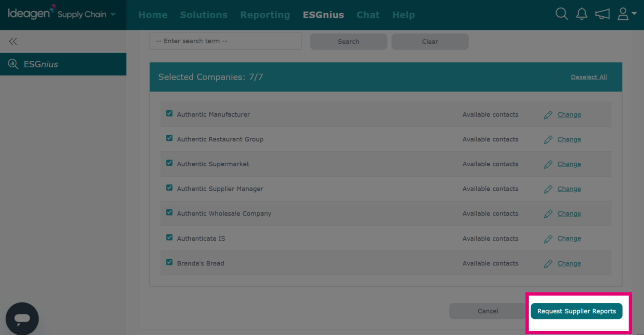644x335 pixels.
Task: Change contacts for Authentic Wholesale Company
Action: tap(569, 214)
